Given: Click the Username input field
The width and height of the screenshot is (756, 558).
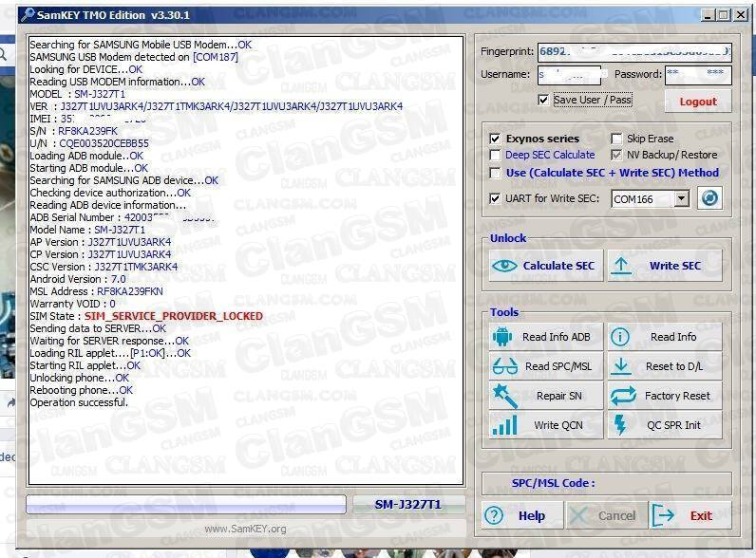Looking at the screenshot, I should (570, 75).
